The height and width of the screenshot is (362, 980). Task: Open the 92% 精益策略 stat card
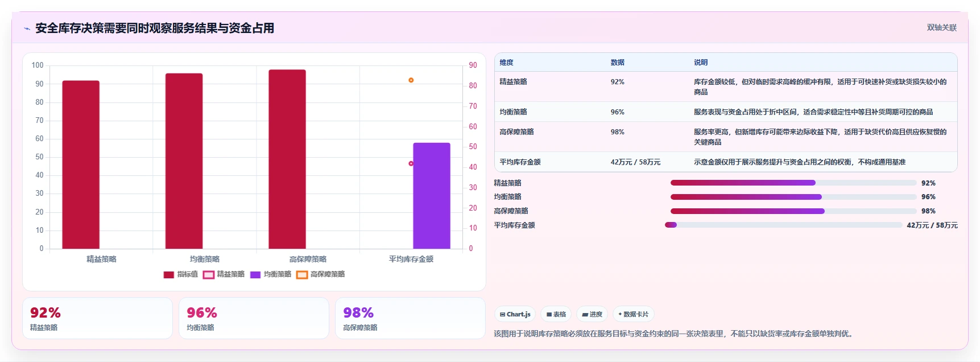(97, 318)
